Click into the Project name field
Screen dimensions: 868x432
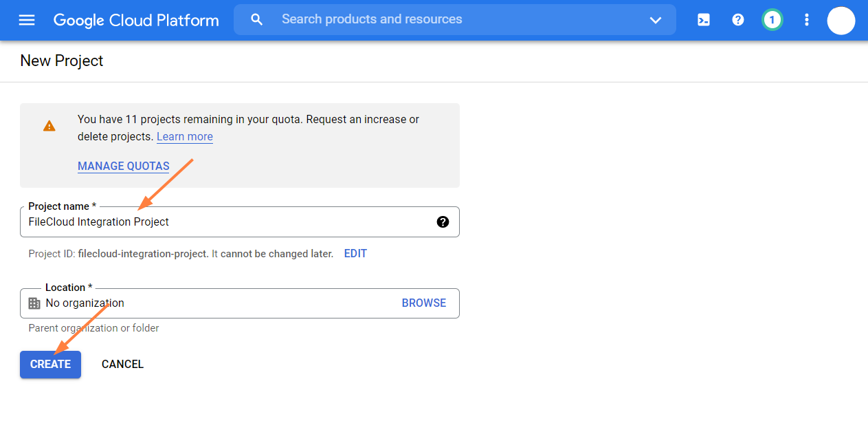[227, 222]
